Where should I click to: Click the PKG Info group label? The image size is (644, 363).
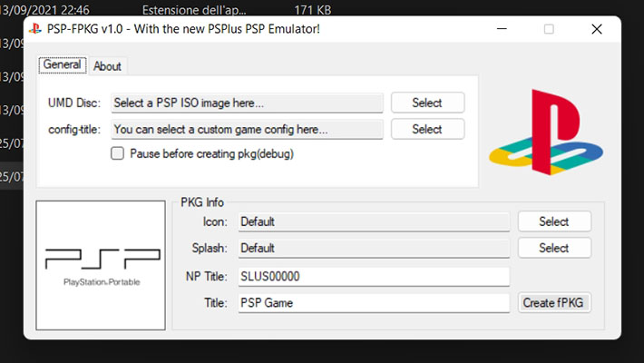point(202,202)
